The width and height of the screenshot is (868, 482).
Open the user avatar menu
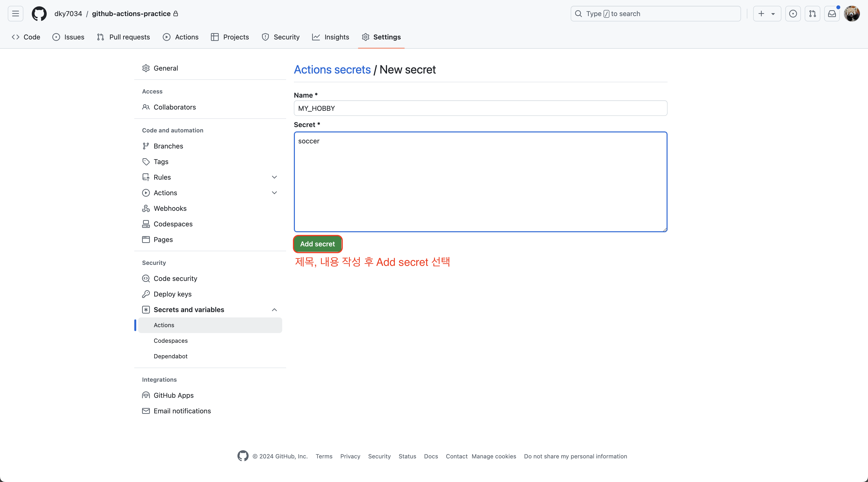click(x=852, y=13)
